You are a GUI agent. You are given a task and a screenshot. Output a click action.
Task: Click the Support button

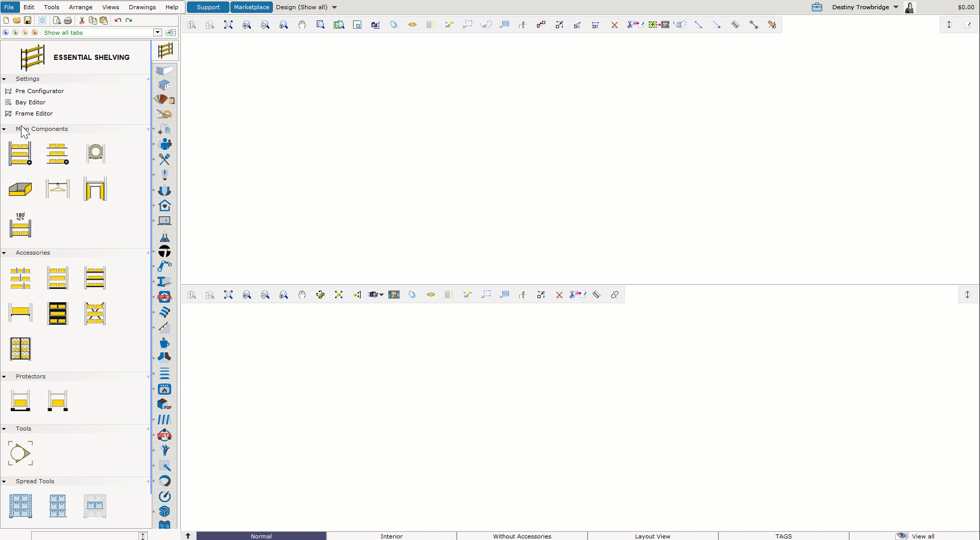207,7
